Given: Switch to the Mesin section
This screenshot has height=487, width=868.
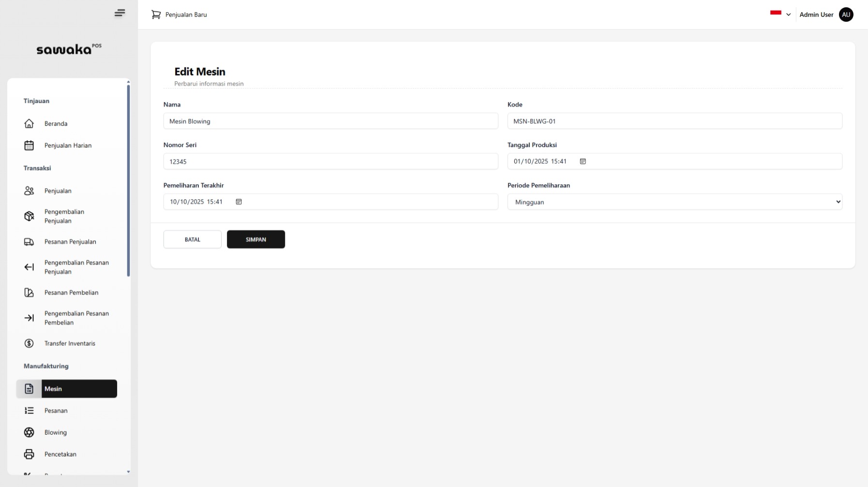Looking at the screenshot, I should [67, 389].
